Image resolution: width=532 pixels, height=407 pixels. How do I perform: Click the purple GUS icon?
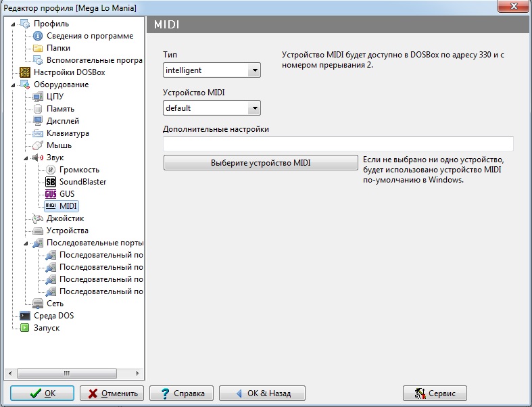tap(51, 194)
